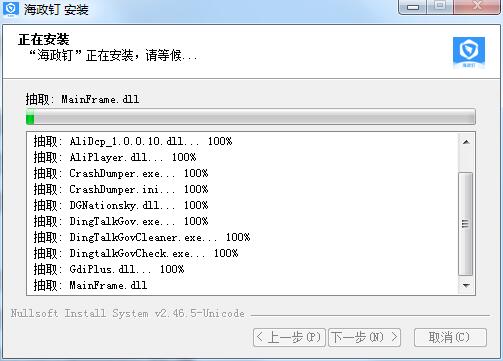Image resolution: width=503 pixels, height=361 pixels.
Task: Click the 海政钉 安装 window title
Action: pos(56,9)
